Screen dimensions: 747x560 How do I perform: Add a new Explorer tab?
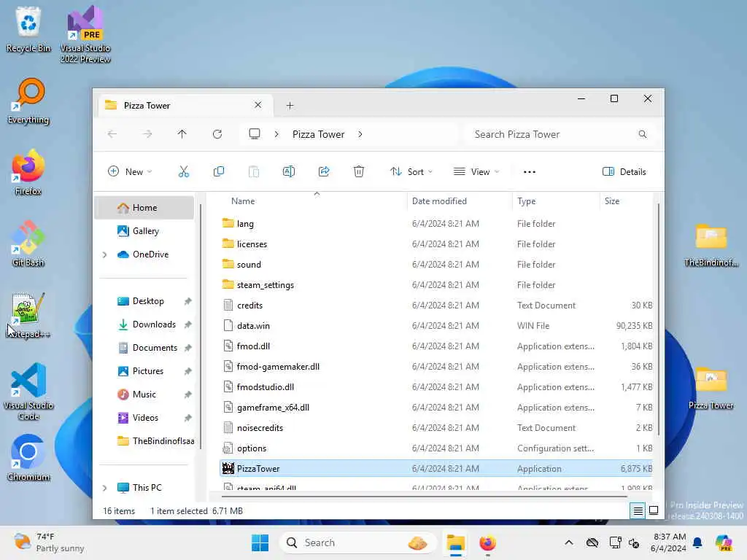290,106
